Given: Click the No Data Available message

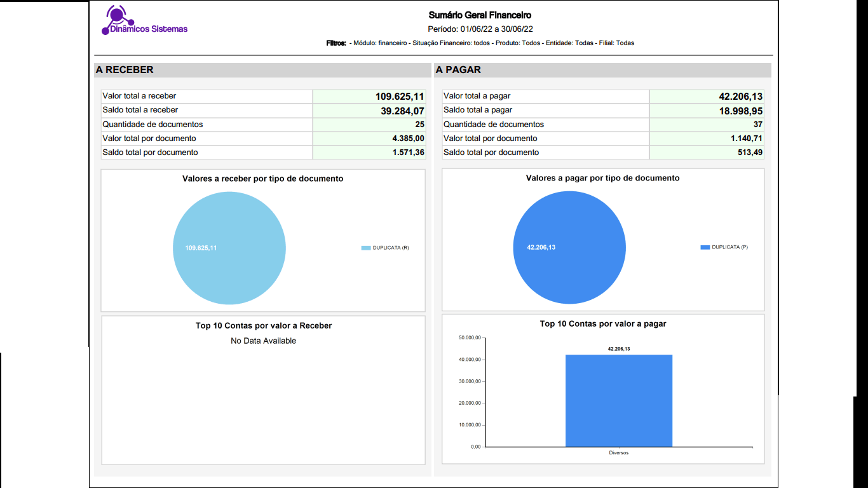Looking at the screenshot, I should pyautogui.click(x=263, y=341).
